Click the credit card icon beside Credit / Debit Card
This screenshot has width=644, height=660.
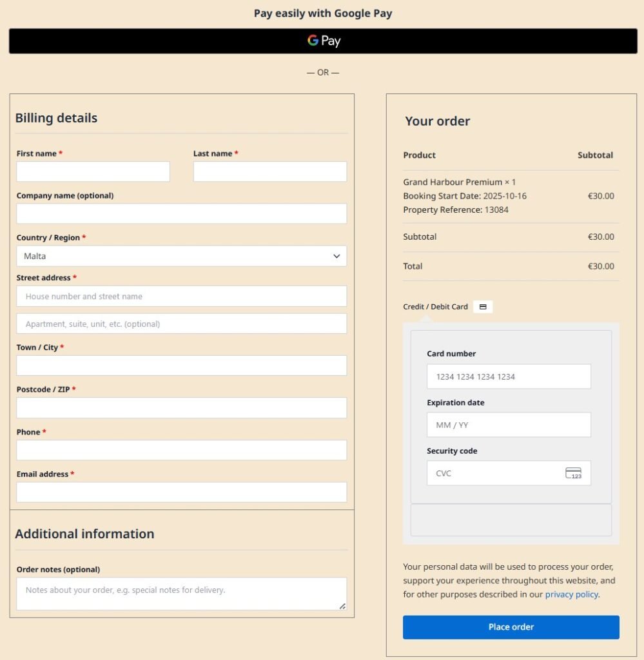482,307
